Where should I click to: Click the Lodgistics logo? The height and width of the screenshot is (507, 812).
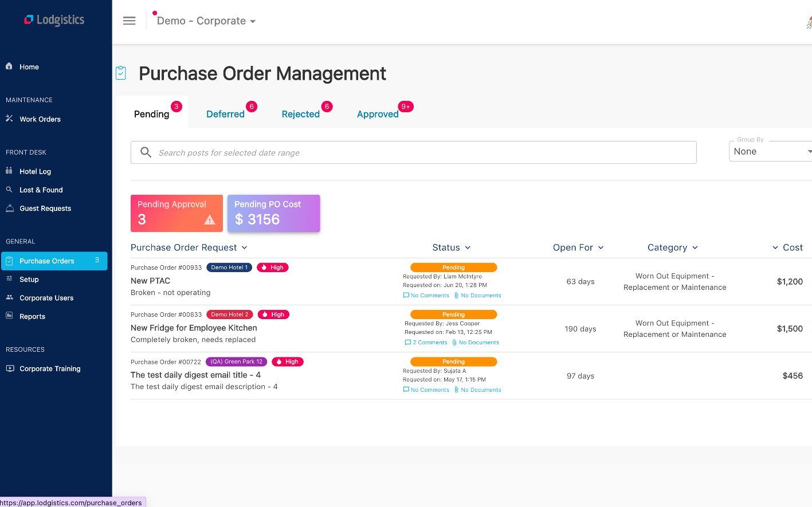coord(54,20)
